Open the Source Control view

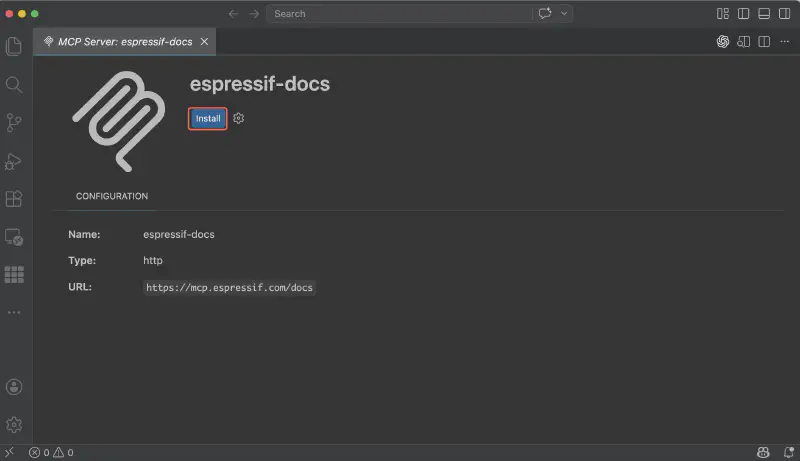coord(14,123)
